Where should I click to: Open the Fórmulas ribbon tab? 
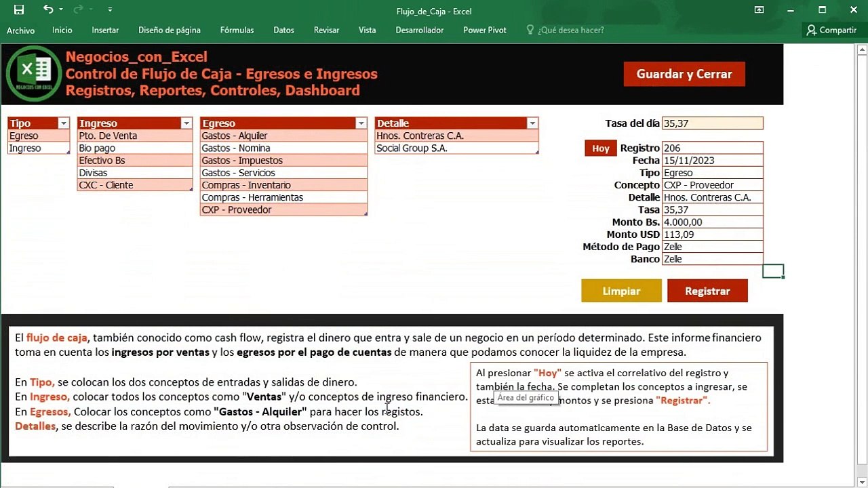[x=237, y=30]
